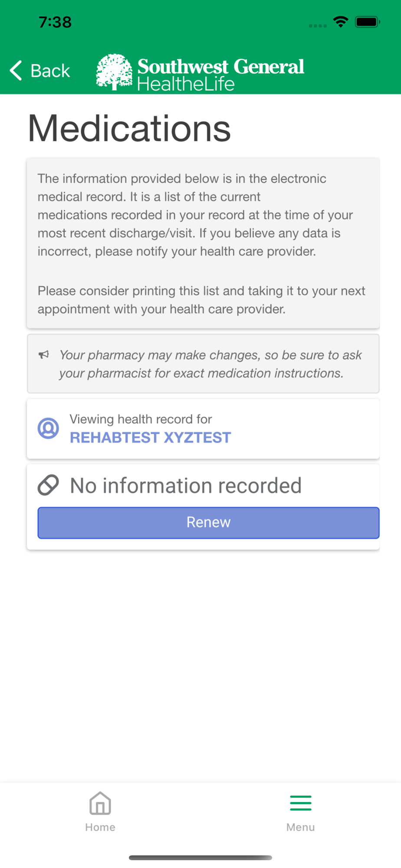
Task: Tap the 7:38 clock in status bar
Action: tap(55, 22)
